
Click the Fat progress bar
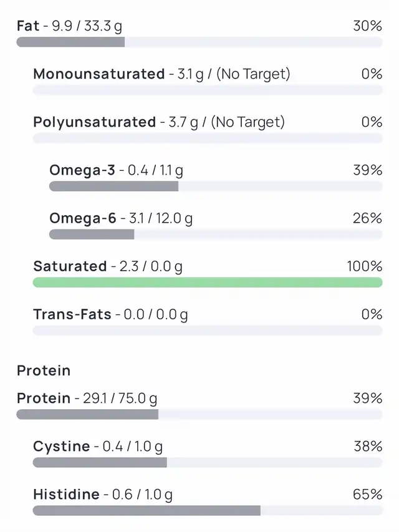click(x=199, y=42)
